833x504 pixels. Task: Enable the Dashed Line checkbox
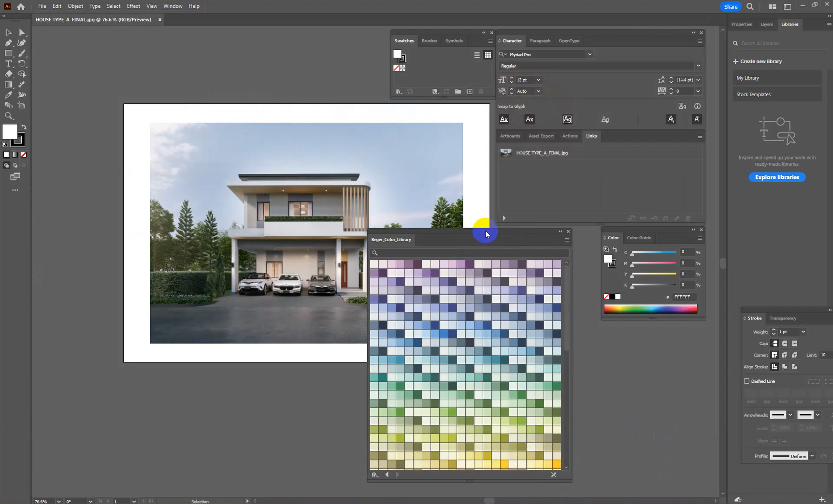click(747, 381)
